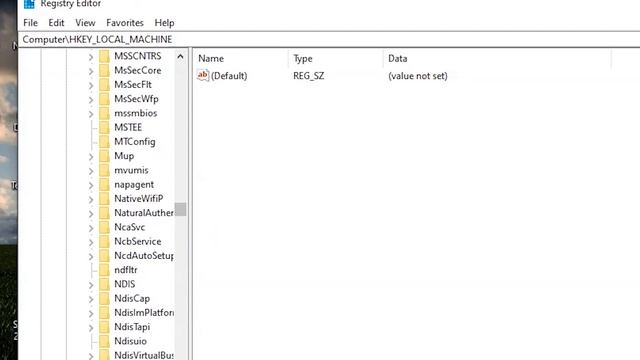640x360 pixels.
Task: Expand the NaturalAuthen key
Action: 91,214
